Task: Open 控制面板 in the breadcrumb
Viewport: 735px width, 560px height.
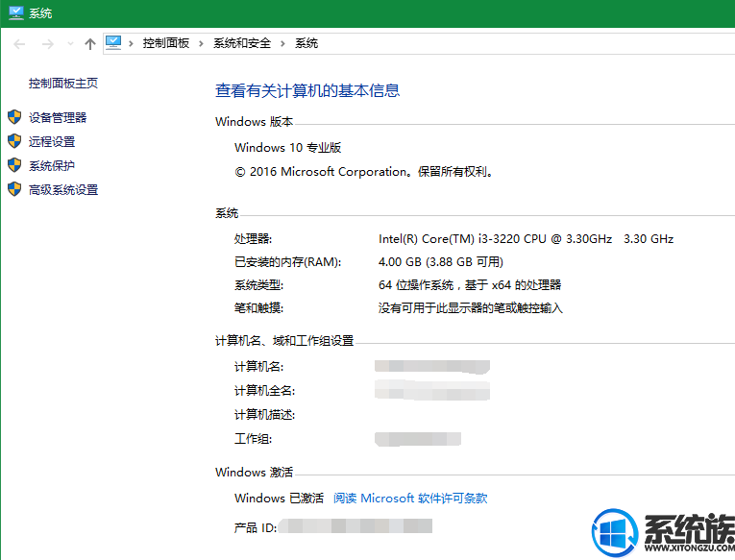Action: click(166, 43)
